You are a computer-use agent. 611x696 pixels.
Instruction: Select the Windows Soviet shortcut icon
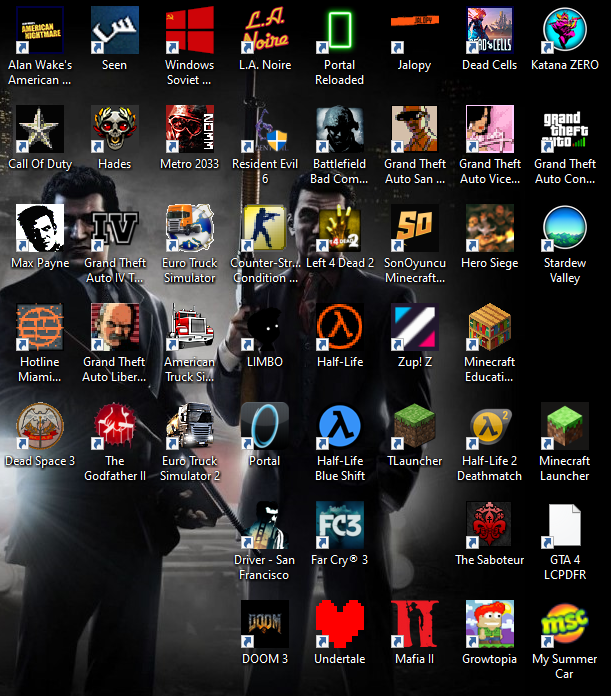click(x=189, y=31)
